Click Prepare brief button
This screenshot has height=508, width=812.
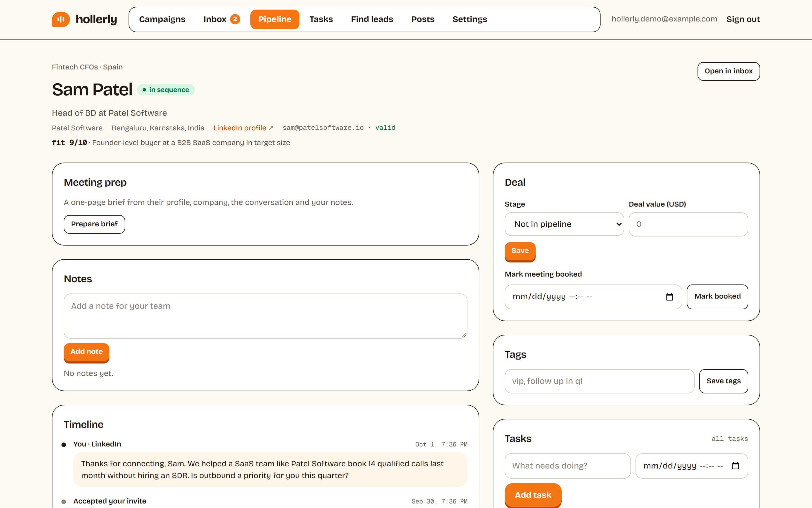pos(94,224)
